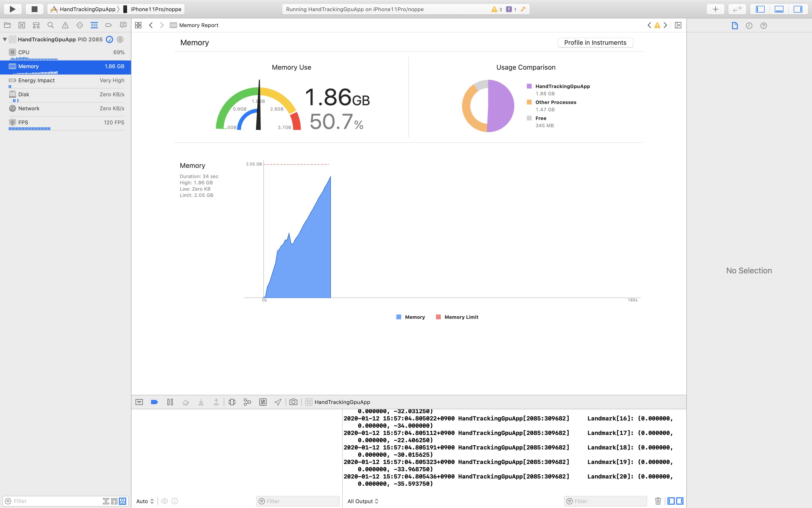This screenshot has height=508, width=812.
Task: Toggle Quick Look eye in variables view
Action: coord(164,501)
